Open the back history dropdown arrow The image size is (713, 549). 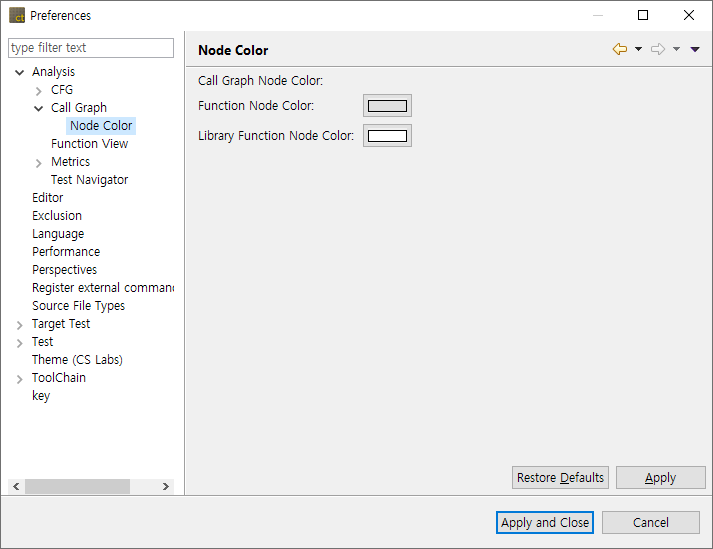[639, 50]
